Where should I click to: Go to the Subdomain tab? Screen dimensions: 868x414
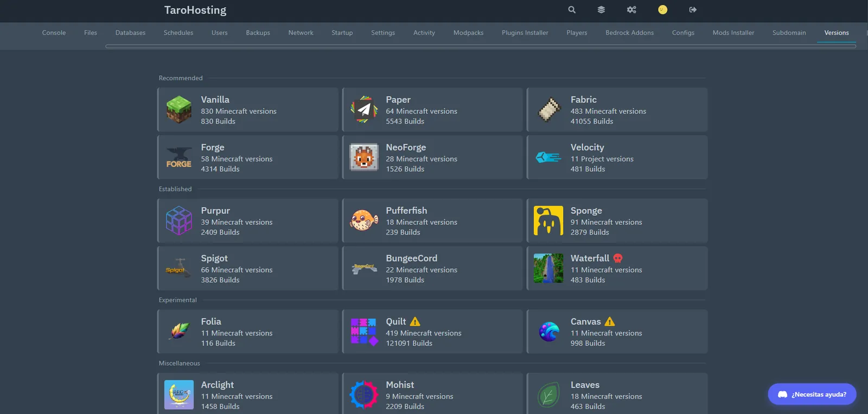coord(789,33)
